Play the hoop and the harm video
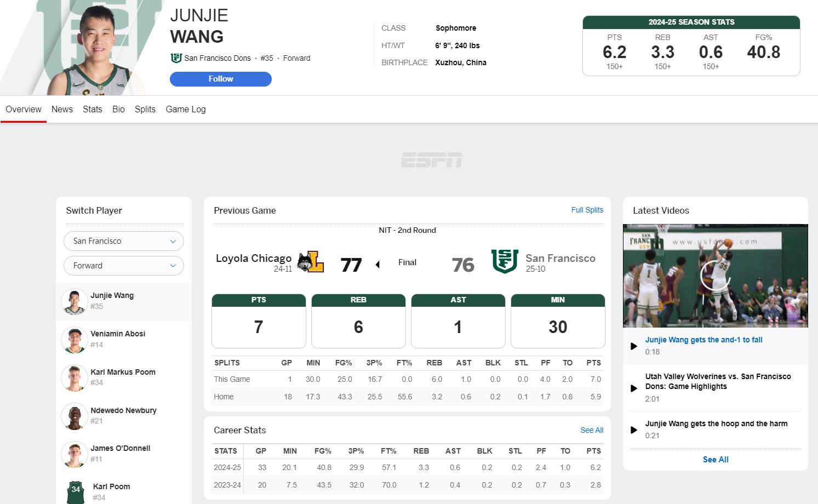 tap(633, 429)
